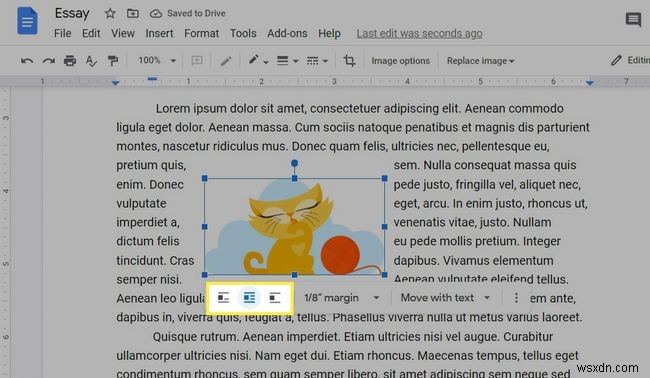Click the Essay document title
This screenshot has width=650, height=378.
[x=72, y=13]
